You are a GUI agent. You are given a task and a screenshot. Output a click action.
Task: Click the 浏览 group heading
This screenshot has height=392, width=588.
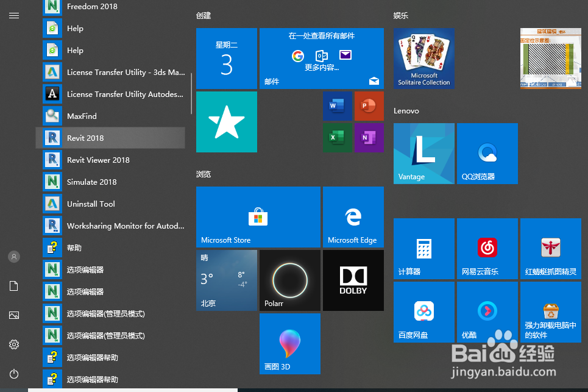(204, 174)
